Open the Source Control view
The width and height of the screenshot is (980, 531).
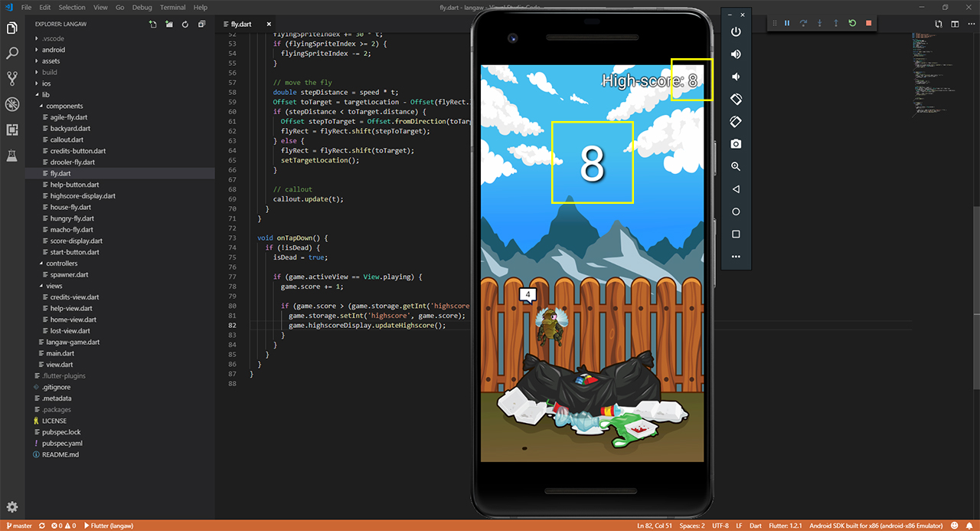click(12, 78)
